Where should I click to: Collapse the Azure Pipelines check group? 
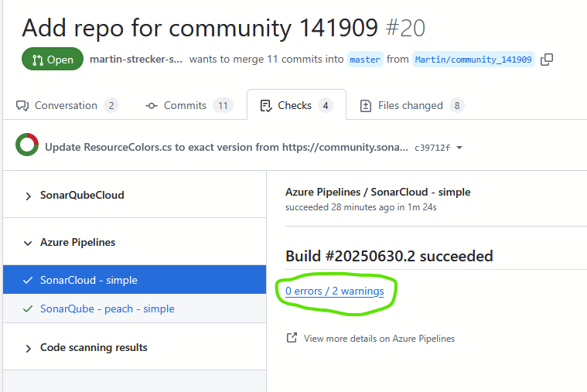point(29,243)
